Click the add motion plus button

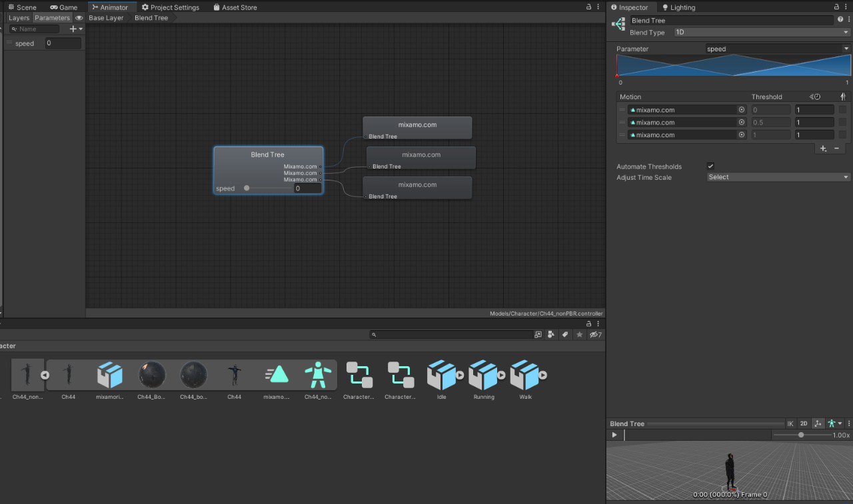(824, 148)
